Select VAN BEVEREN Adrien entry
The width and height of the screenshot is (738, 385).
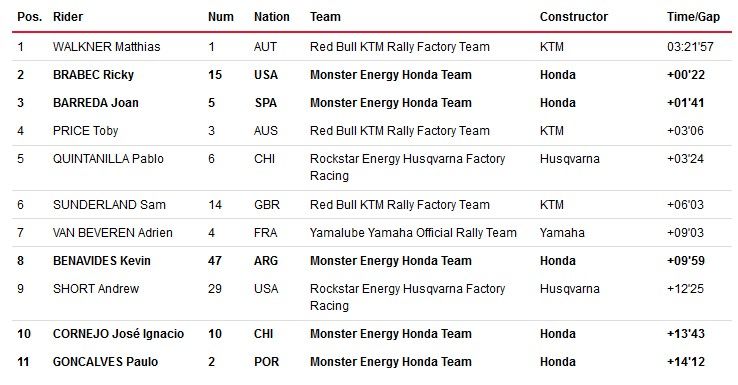pyautogui.click(x=112, y=233)
